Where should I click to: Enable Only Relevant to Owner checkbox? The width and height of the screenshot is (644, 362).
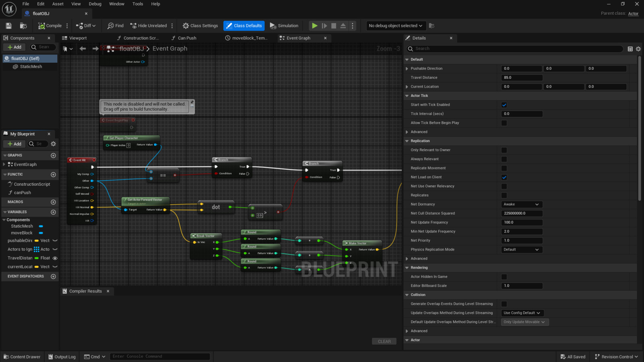504,150
